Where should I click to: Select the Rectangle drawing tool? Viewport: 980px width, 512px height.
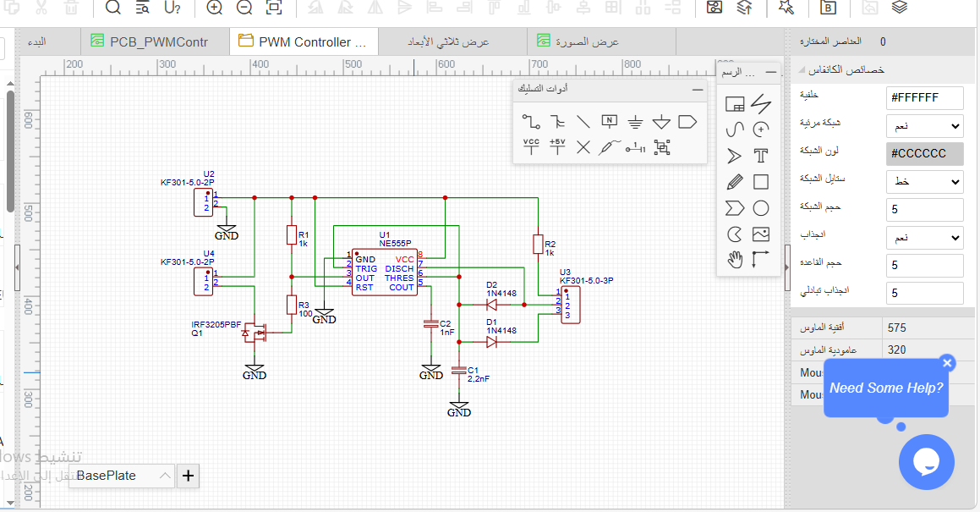(761, 181)
